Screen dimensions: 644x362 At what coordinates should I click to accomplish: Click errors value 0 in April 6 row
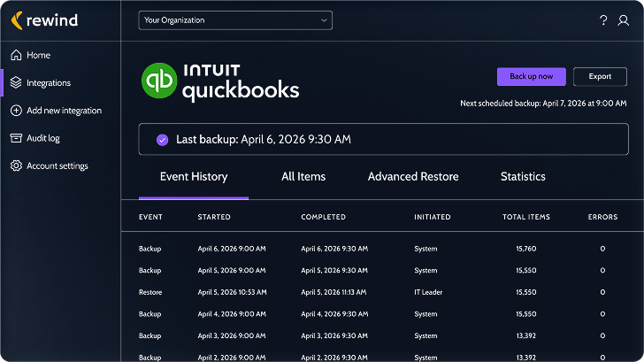click(x=602, y=249)
